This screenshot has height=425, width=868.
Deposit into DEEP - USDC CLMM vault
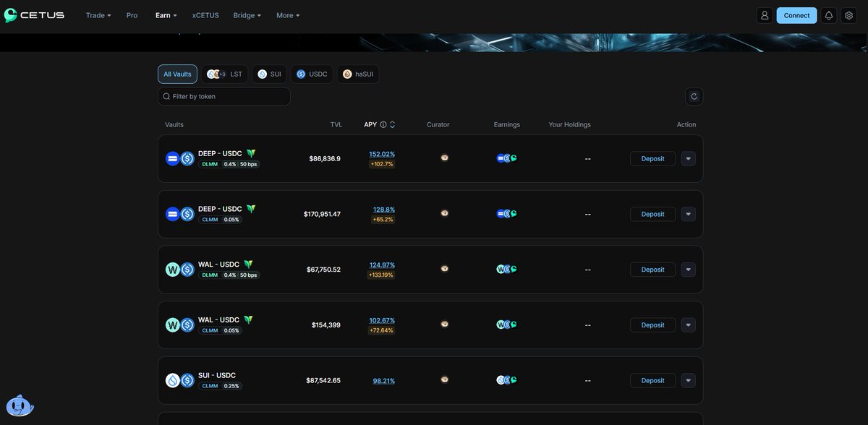tap(652, 214)
